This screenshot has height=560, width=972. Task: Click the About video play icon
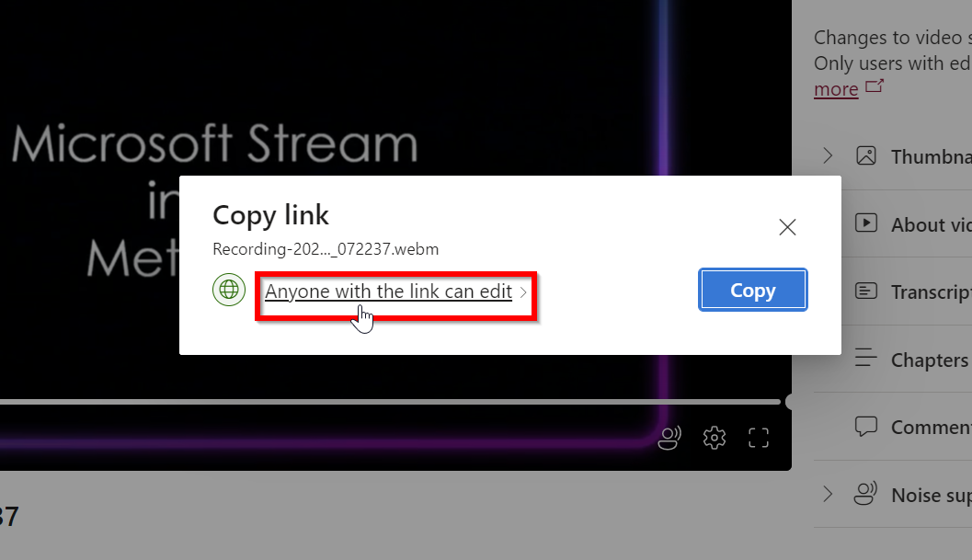866,223
